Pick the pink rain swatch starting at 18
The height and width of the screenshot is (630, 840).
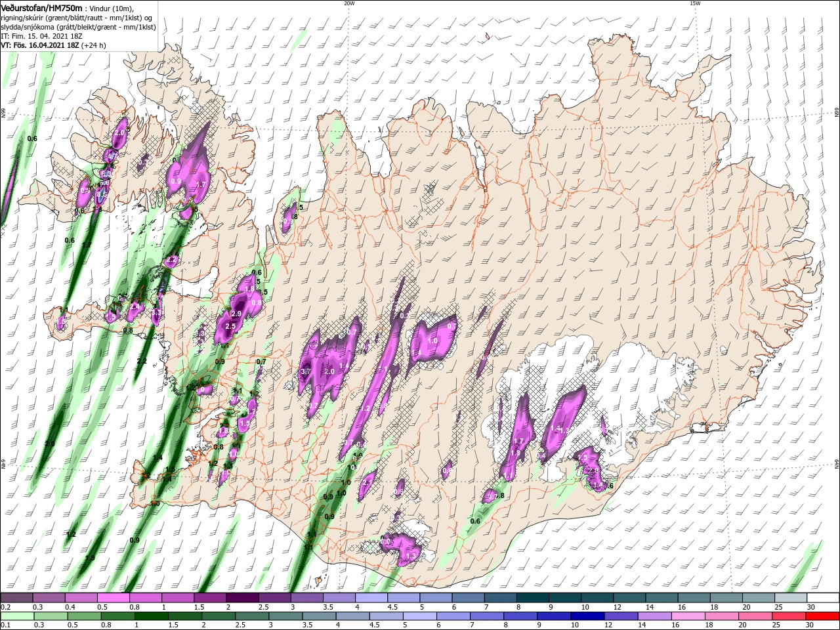(721, 616)
